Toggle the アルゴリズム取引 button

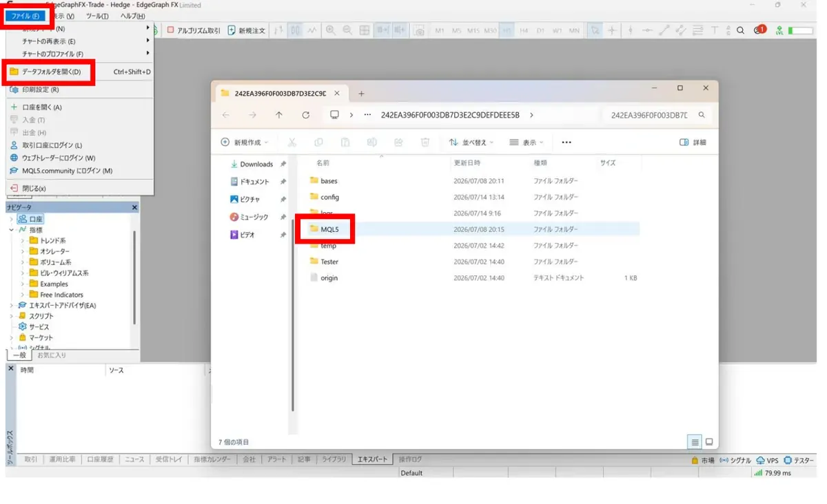(x=194, y=30)
